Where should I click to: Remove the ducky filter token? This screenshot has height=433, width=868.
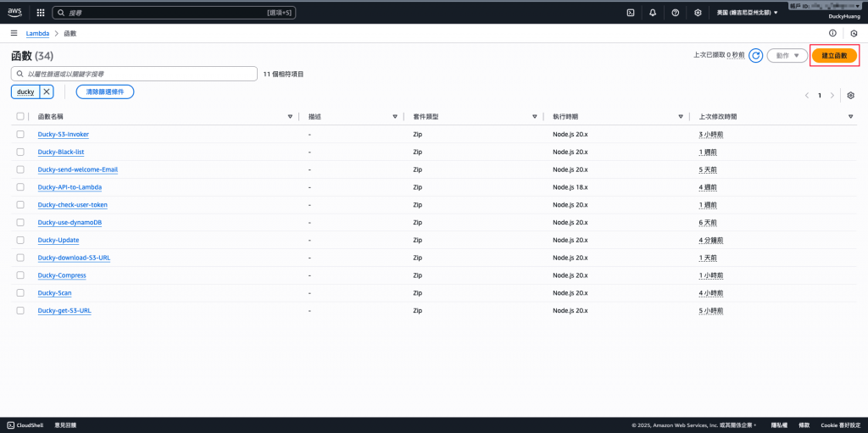(47, 92)
